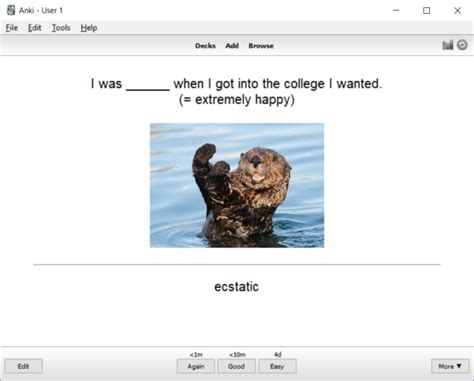Click the sentence about getting into college
The height and width of the screenshot is (381, 474).
[236, 83]
